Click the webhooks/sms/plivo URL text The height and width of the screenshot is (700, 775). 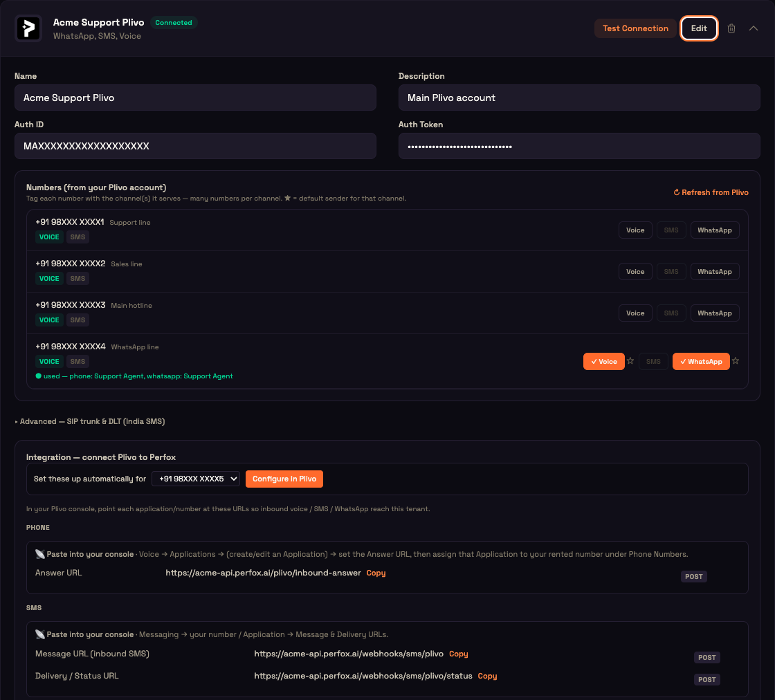click(349, 654)
